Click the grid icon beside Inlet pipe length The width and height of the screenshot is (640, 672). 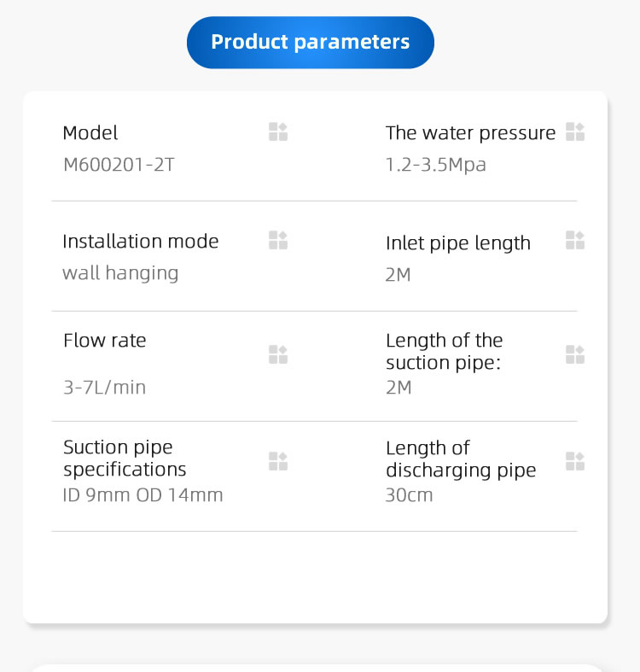tap(575, 240)
